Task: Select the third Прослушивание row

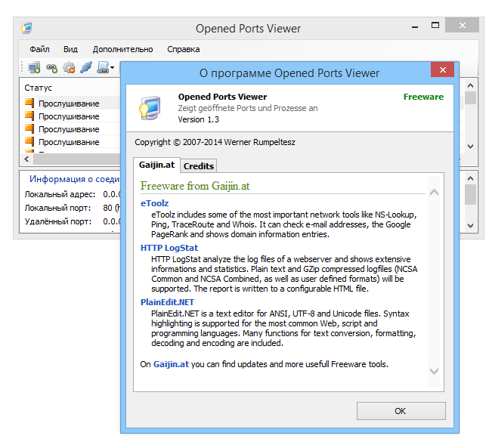Action: tap(69, 129)
